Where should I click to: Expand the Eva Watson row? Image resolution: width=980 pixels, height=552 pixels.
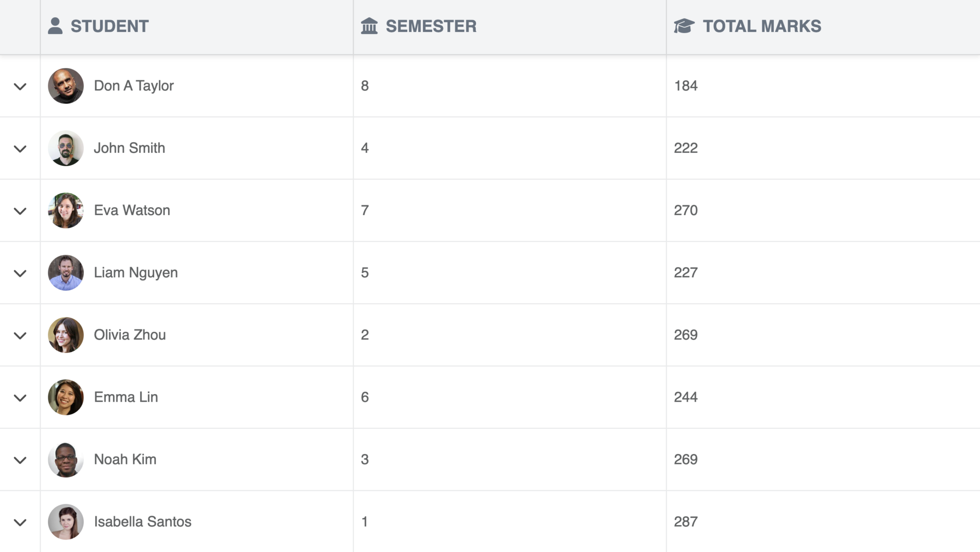pos(20,211)
